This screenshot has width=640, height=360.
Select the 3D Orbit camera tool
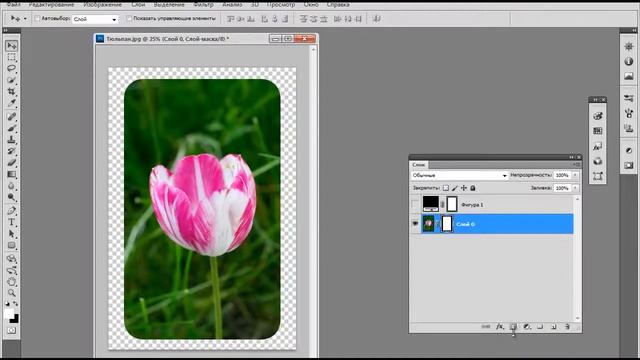(11, 270)
